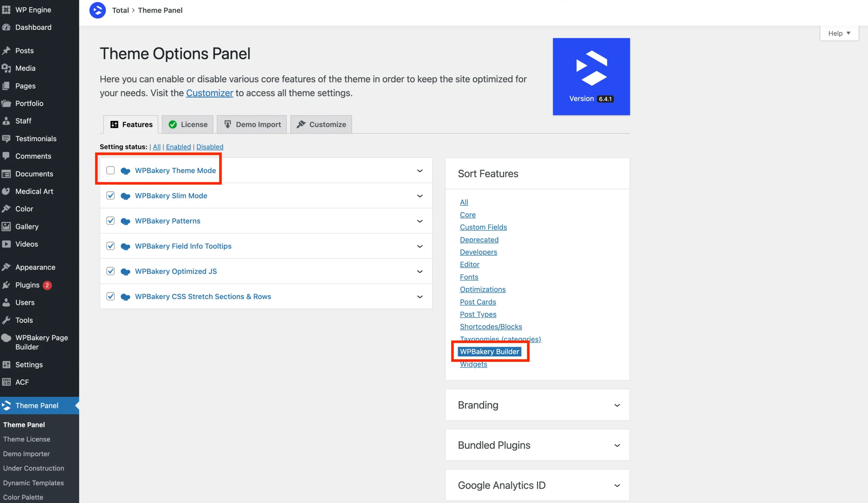Click the WPBakery Page Builder cloud icon
The width and height of the screenshot is (868, 503).
tap(6, 338)
